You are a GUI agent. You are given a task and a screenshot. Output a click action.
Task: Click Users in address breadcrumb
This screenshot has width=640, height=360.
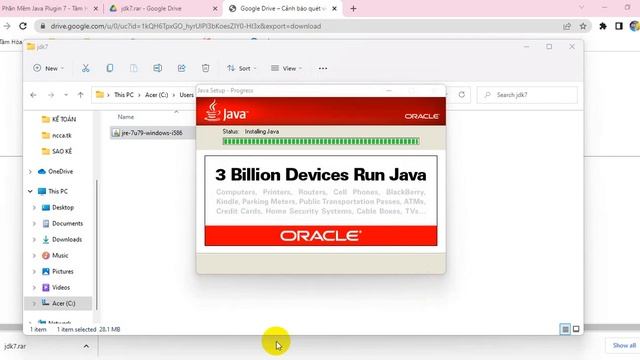coord(187,95)
